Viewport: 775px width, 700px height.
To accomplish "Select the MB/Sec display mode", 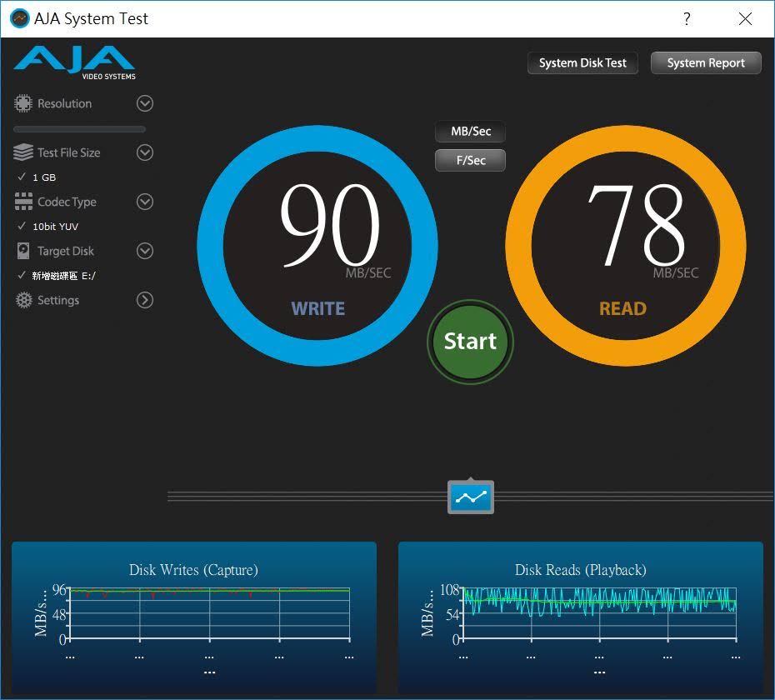I will click(471, 132).
